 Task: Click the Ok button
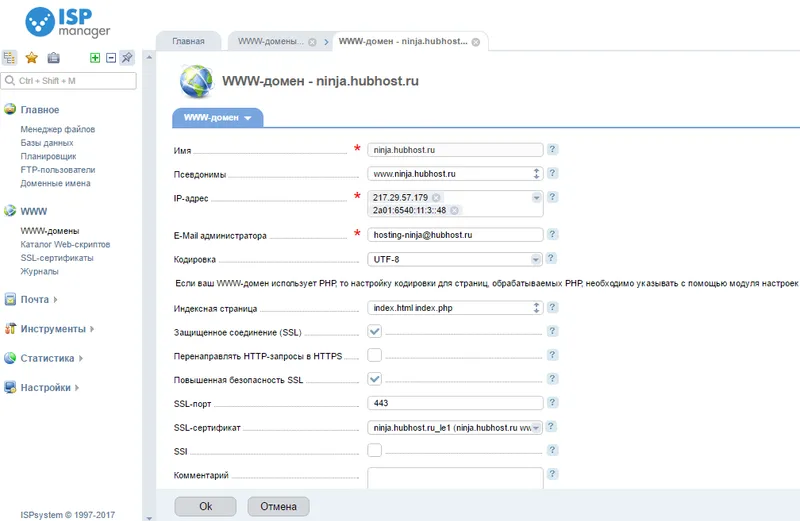pyautogui.click(x=205, y=506)
